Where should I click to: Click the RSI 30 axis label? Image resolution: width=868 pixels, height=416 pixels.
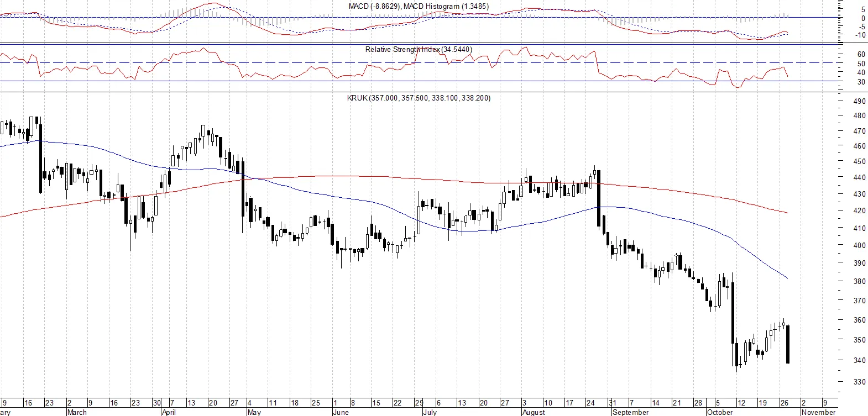pos(861,82)
